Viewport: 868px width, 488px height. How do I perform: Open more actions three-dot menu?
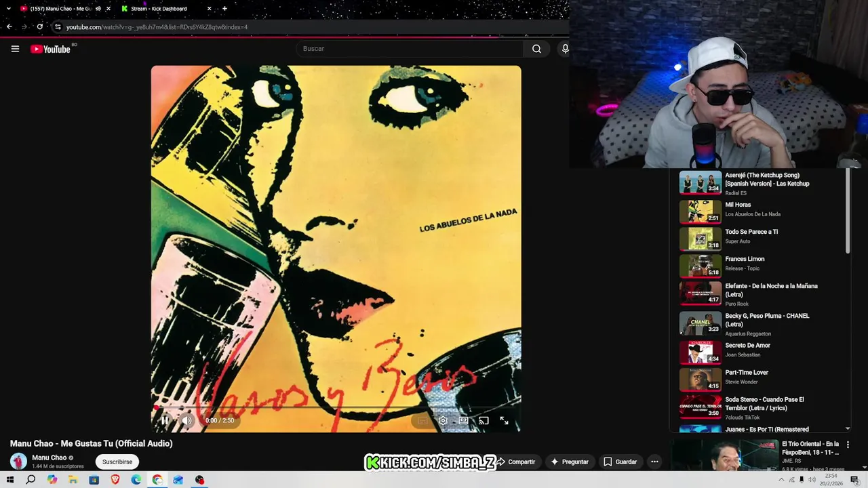coord(654,462)
